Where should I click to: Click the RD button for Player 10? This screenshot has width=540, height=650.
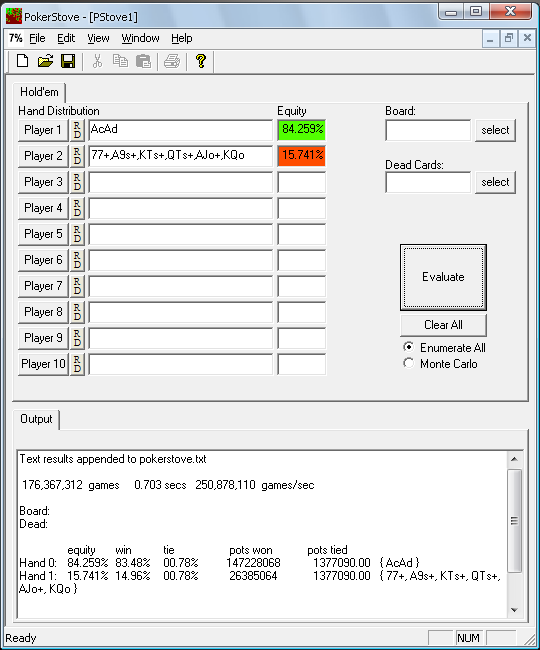[77, 364]
